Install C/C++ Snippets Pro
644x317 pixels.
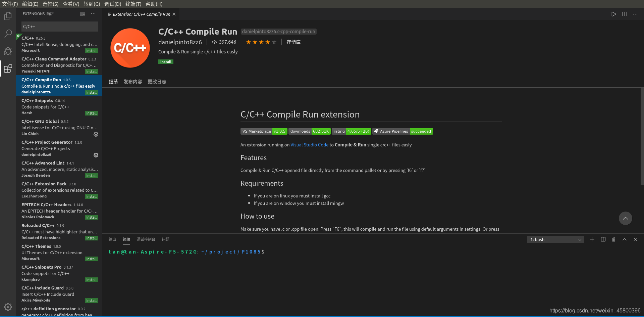pos(91,280)
